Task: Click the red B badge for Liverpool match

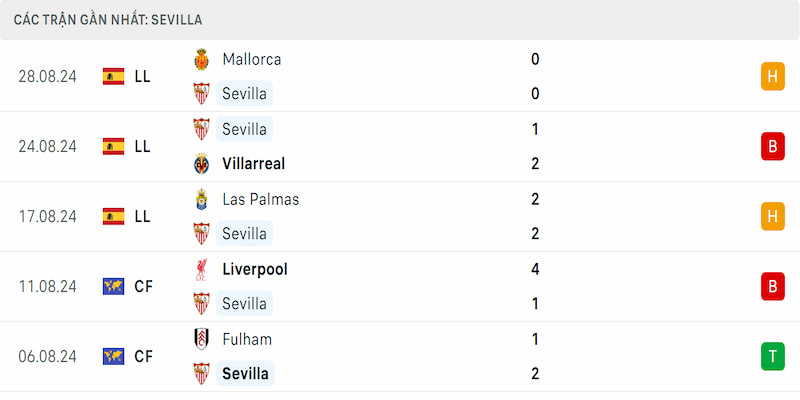Action: 773,287
